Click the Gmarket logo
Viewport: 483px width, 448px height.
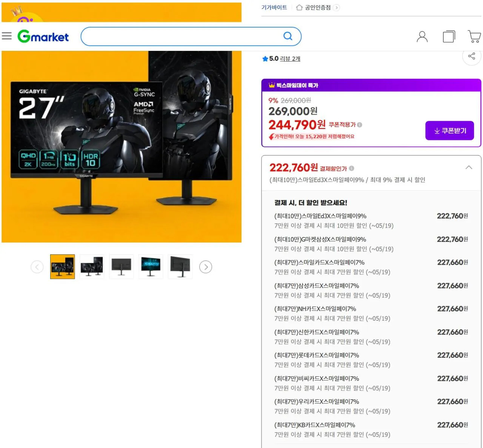(43, 37)
